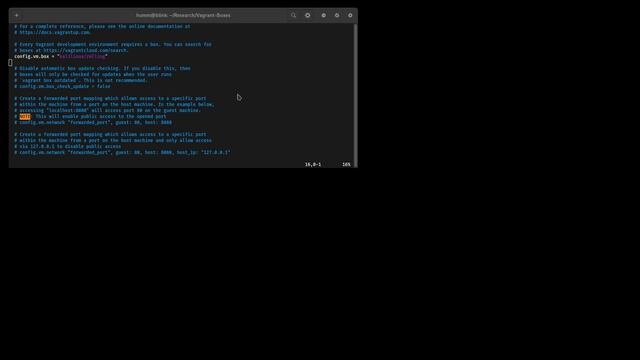Click the terminal vertical scrollbar
The width and height of the screenshot is (640, 360).
[356, 95]
